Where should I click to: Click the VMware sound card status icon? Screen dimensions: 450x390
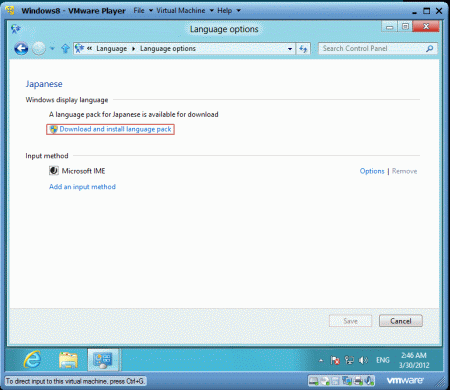tap(369, 381)
